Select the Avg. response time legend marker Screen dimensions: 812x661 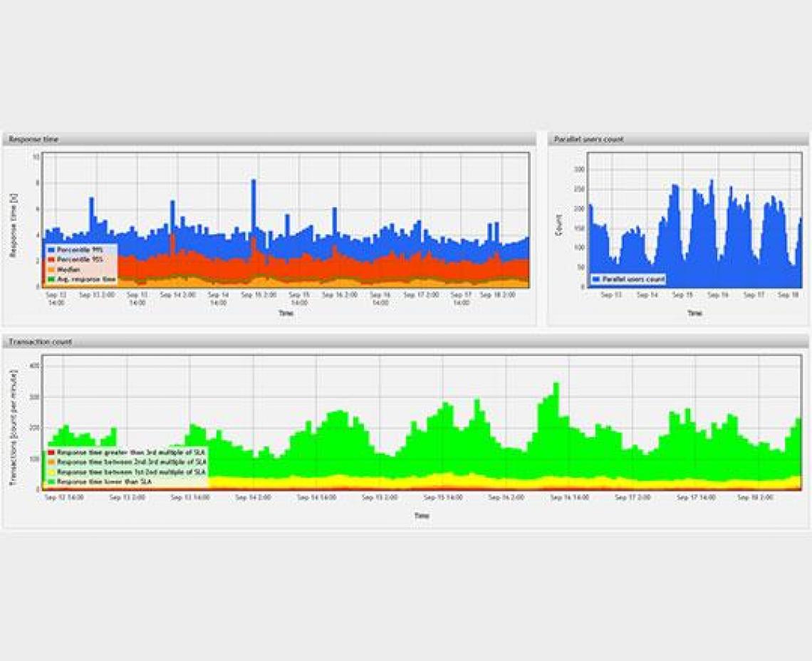[51, 279]
